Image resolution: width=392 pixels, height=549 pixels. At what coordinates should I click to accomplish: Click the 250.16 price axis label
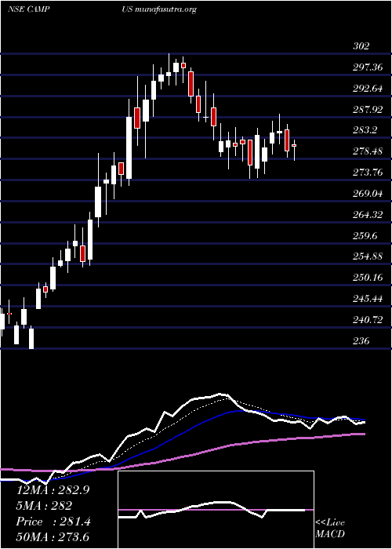coord(368,278)
